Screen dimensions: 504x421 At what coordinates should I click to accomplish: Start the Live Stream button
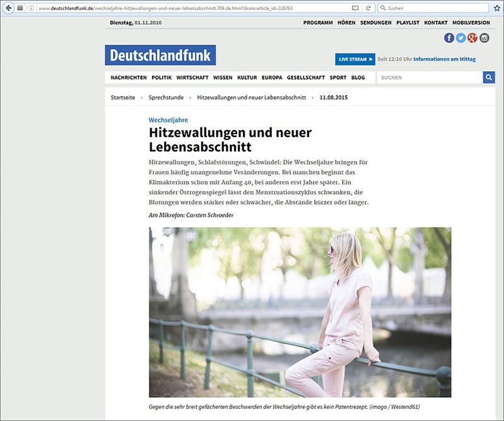(x=355, y=59)
